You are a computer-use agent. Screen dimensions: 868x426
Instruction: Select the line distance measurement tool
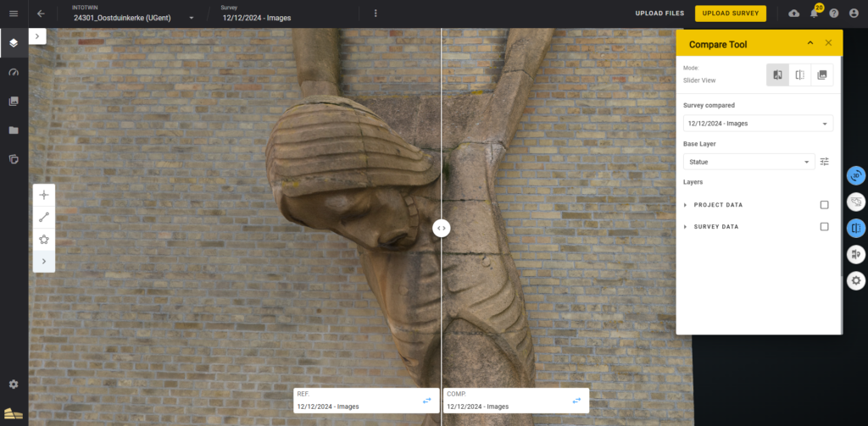[44, 217]
